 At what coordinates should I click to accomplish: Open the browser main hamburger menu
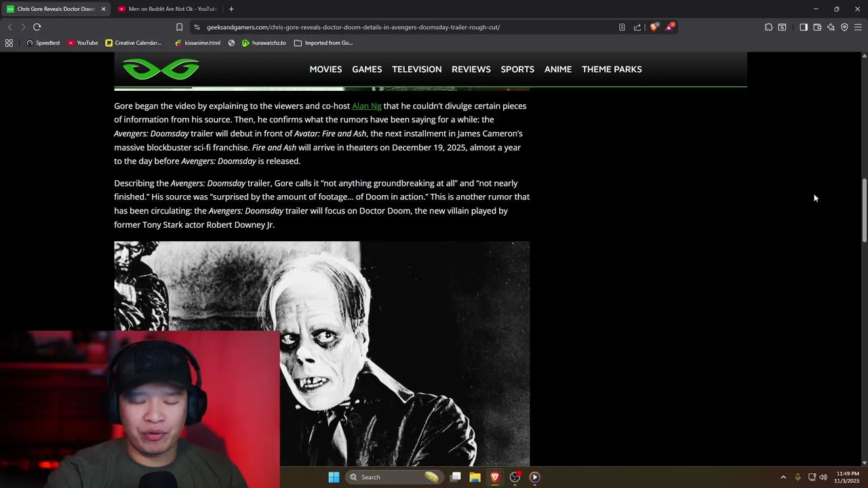pyautogui.click(x=858, y=27)
